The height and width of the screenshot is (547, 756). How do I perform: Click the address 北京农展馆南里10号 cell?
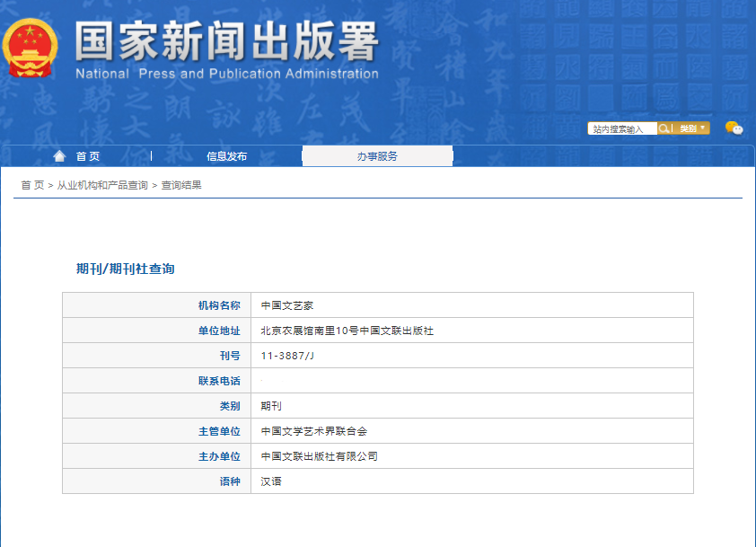347,331
